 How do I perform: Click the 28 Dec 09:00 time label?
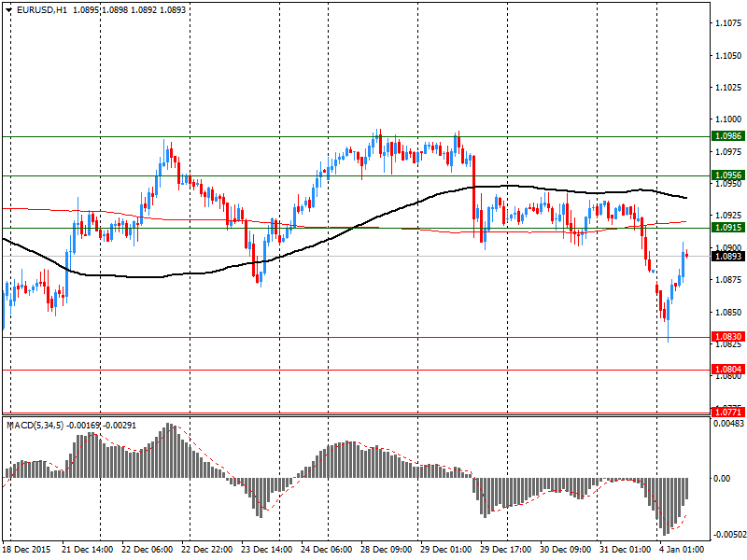pyautogui.click(x=387, y=550)
